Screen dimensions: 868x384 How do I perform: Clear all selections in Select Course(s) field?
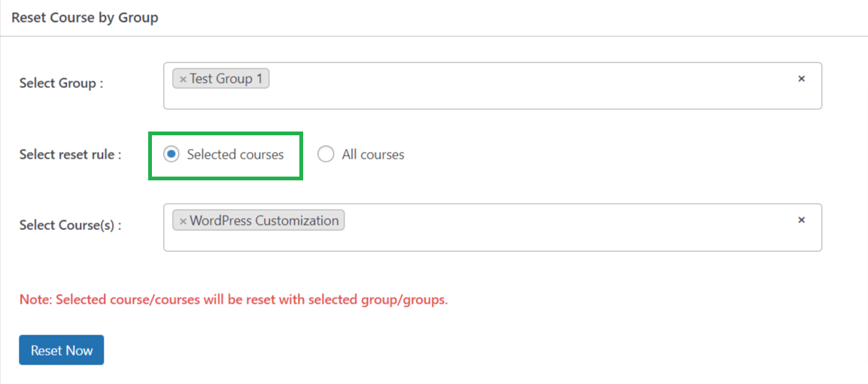[x=801, y=220]
